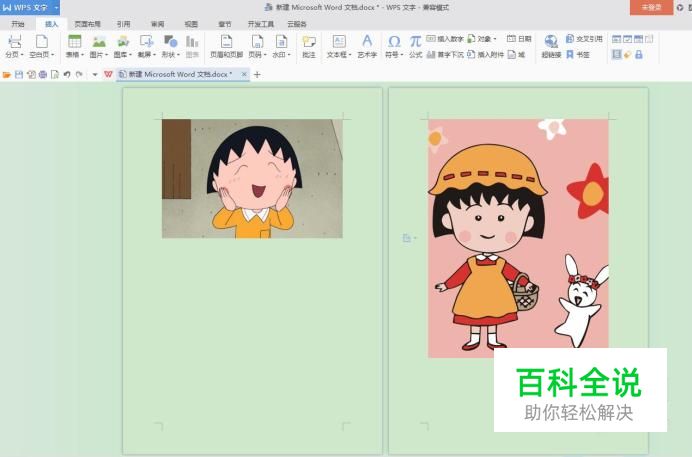Click the 日期 date item
The image size is (692, 457).
(519, 39)
